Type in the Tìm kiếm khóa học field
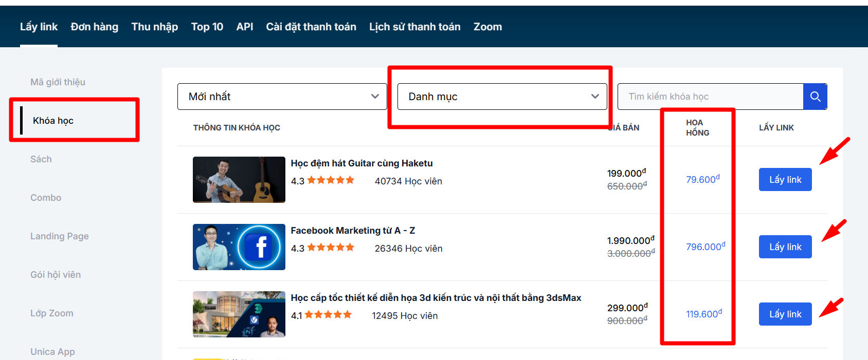 [710, 97]
